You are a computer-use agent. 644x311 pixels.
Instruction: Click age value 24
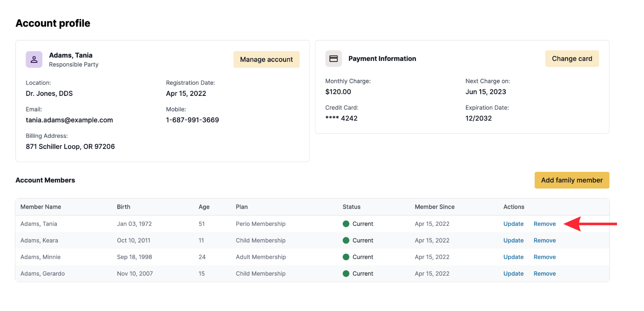click(202, 257)
